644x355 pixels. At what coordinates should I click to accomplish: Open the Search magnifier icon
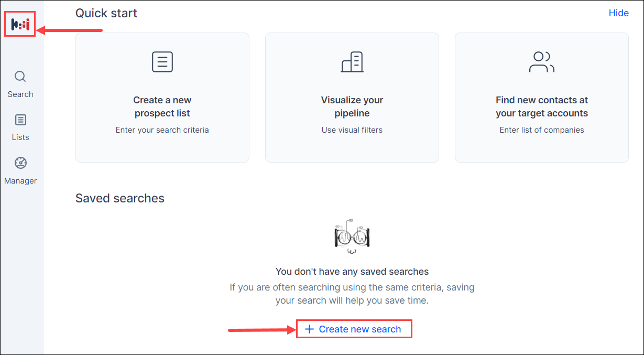[x=20, y=77]
